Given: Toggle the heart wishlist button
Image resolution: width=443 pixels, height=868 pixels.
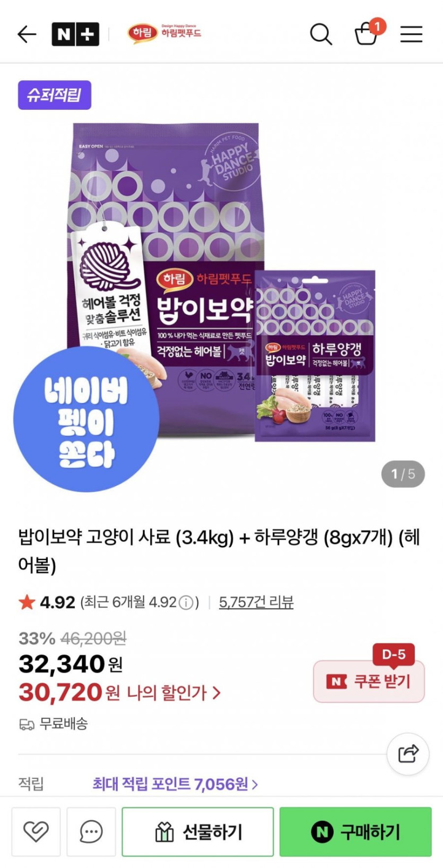Looking at the screenshot, I should tap(36, 831).
